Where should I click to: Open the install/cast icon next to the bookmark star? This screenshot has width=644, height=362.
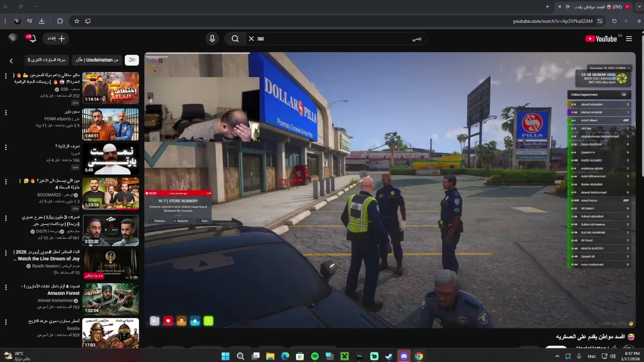pos(88,21)
